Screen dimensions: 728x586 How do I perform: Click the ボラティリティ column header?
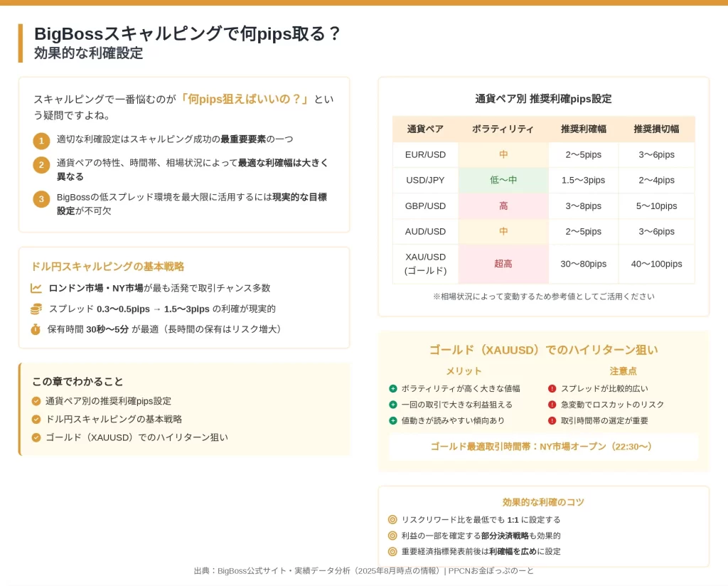tap(503, 129)
